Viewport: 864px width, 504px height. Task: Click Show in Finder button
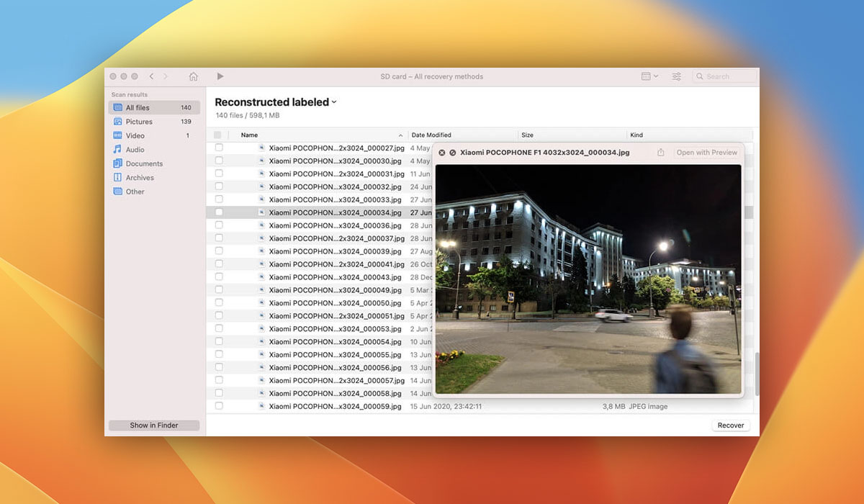point(154,426)
